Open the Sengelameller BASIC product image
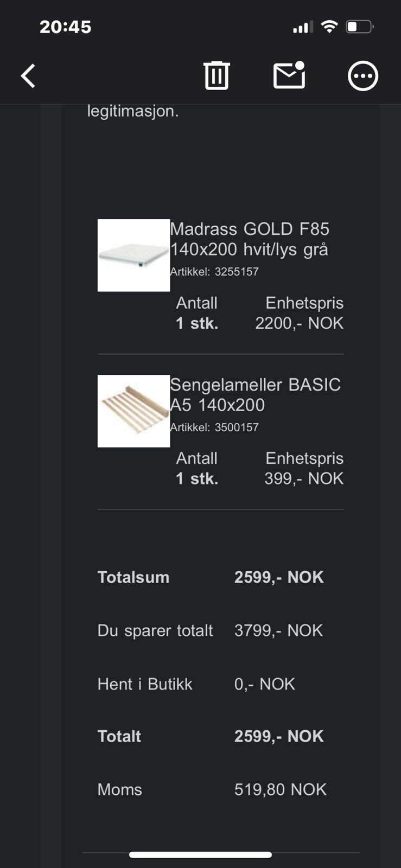401x868 pixels. [133, 411]
